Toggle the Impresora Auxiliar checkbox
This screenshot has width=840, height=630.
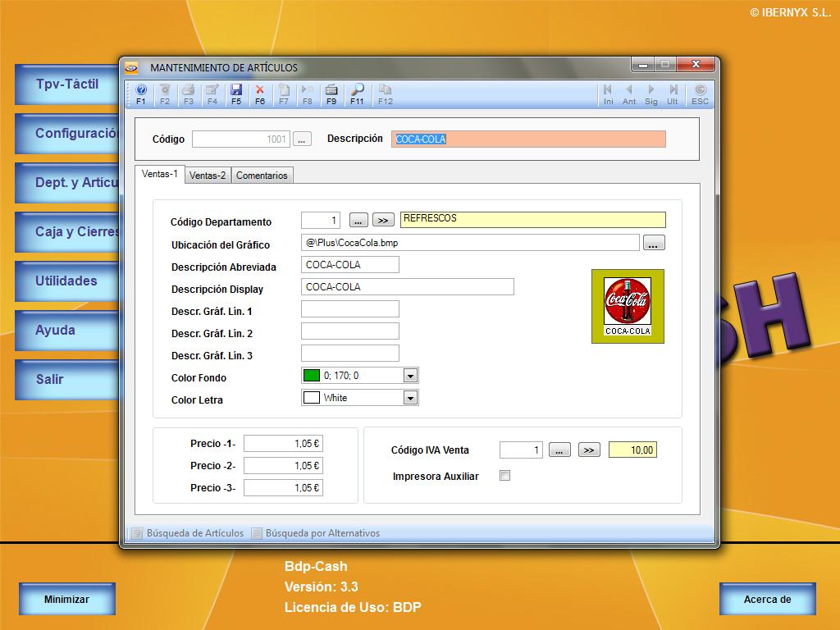504,475
